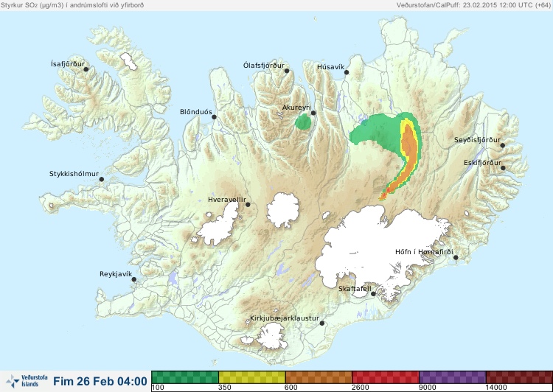Click the red 2600 legend swatch
This screenshot has height=392, width=553.
tap(386, 377)
